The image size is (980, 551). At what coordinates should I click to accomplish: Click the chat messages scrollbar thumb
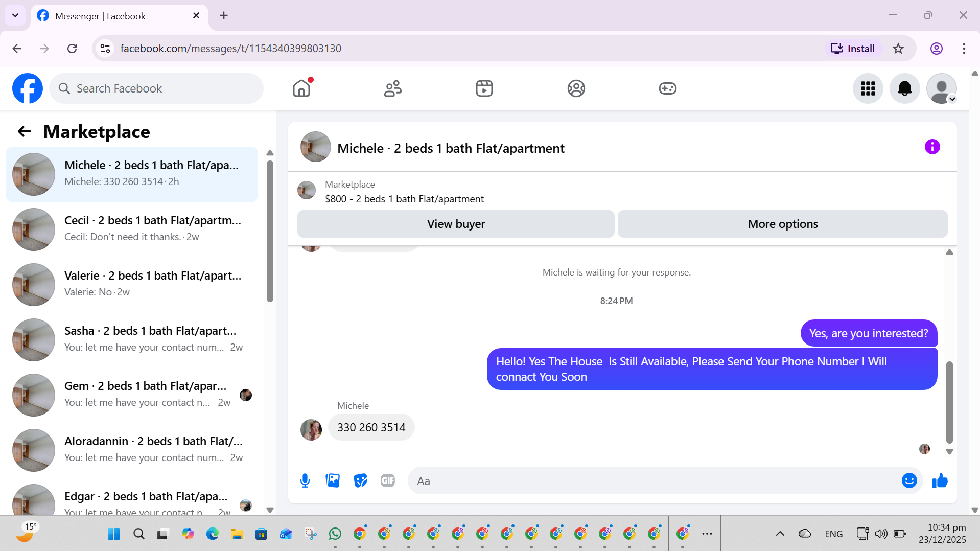[x=949, y=402]
